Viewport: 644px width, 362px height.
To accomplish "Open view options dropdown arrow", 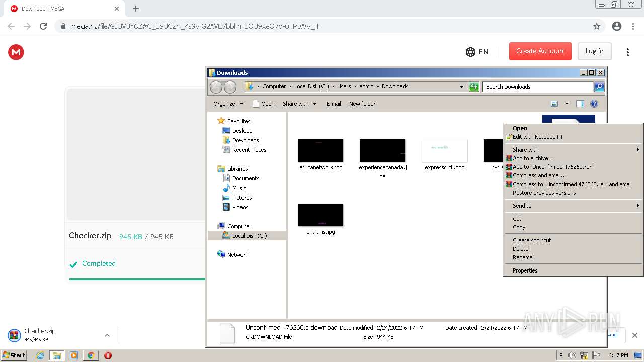I will tap(566, 104).
